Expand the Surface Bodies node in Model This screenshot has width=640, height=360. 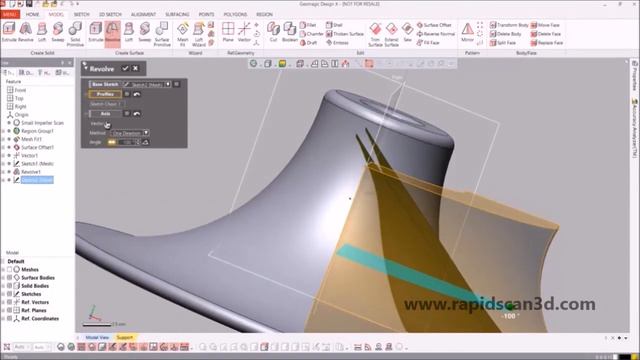point(3,278)
